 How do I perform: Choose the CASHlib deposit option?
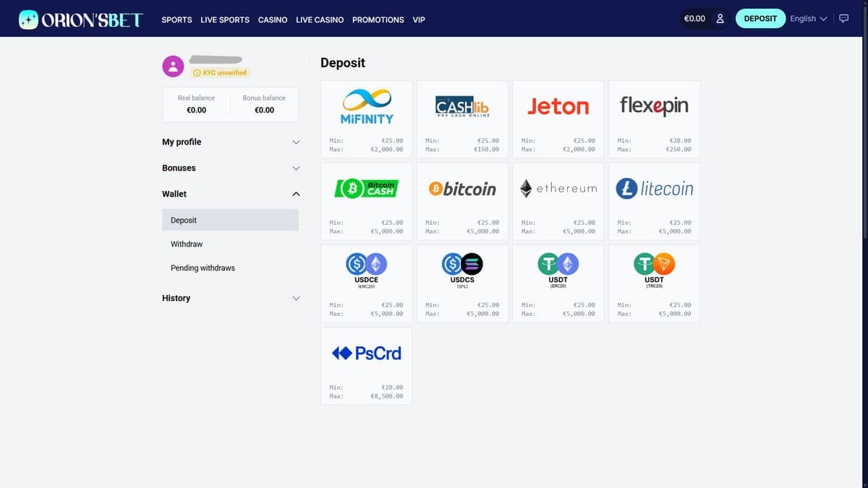coord(462,119)
